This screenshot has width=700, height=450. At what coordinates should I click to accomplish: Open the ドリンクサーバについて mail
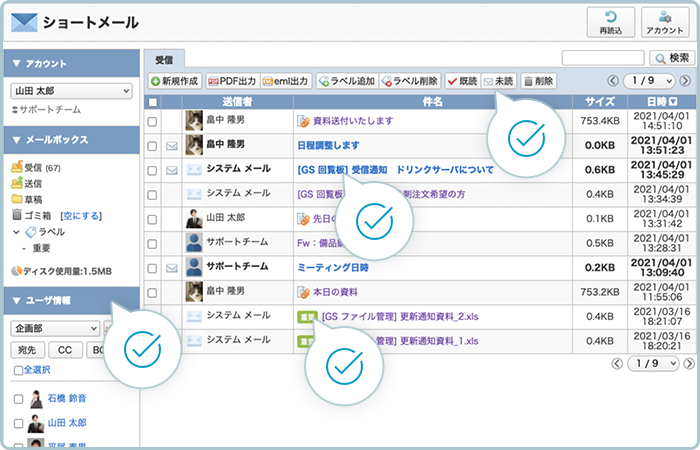pos(396,170)
